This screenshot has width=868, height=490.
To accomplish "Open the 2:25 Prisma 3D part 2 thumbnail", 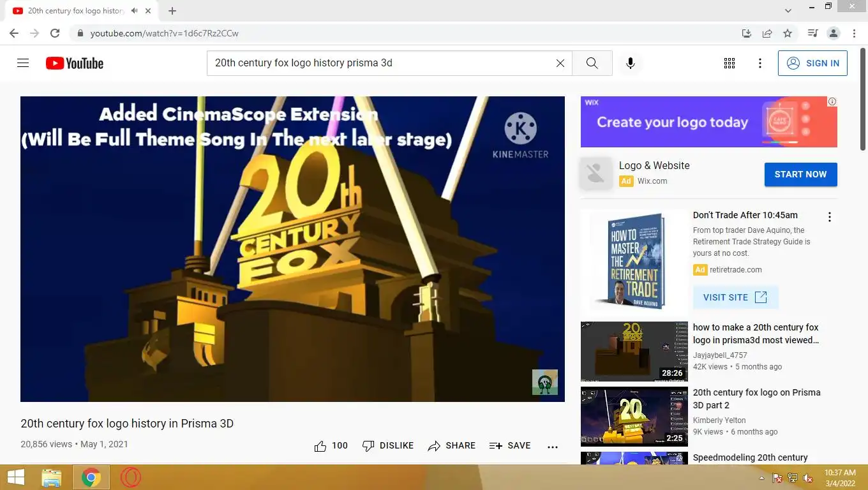I will click(x=634, y=417).
